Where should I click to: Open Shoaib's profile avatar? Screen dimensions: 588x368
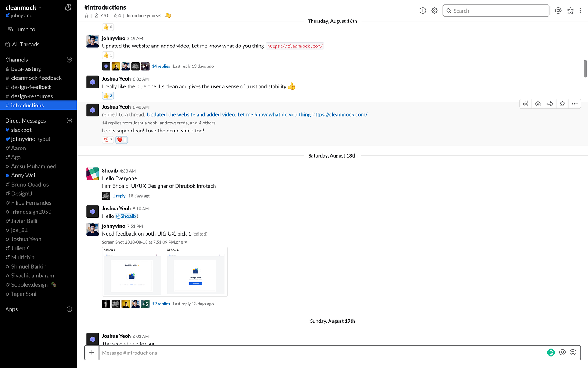93,174
